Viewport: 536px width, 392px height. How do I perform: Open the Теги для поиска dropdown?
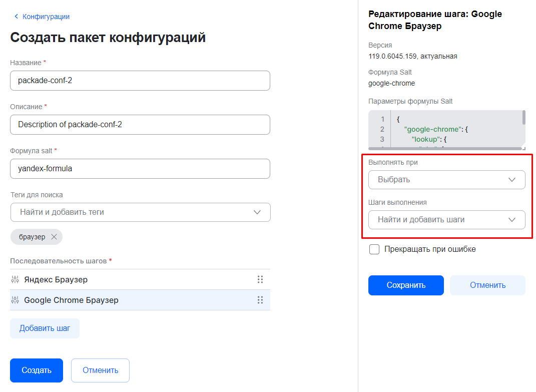(x=140, y=212)
